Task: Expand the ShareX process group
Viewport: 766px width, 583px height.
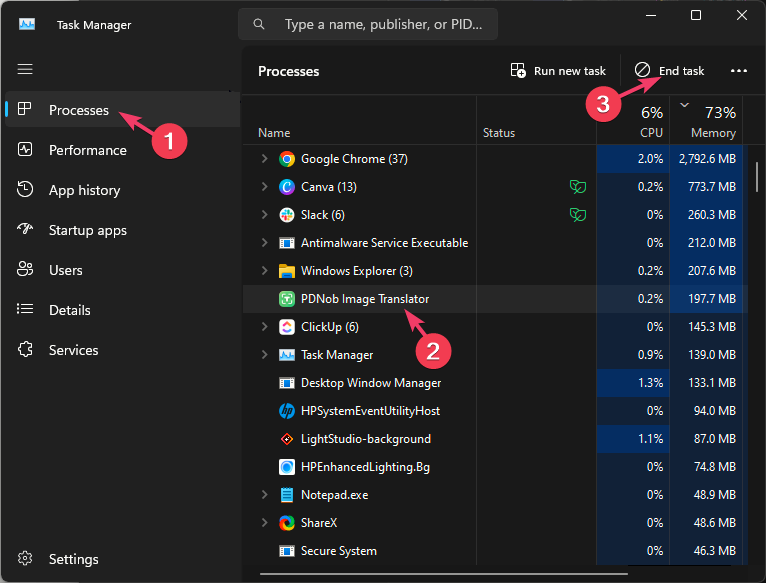Action: [x=264, y=523]
